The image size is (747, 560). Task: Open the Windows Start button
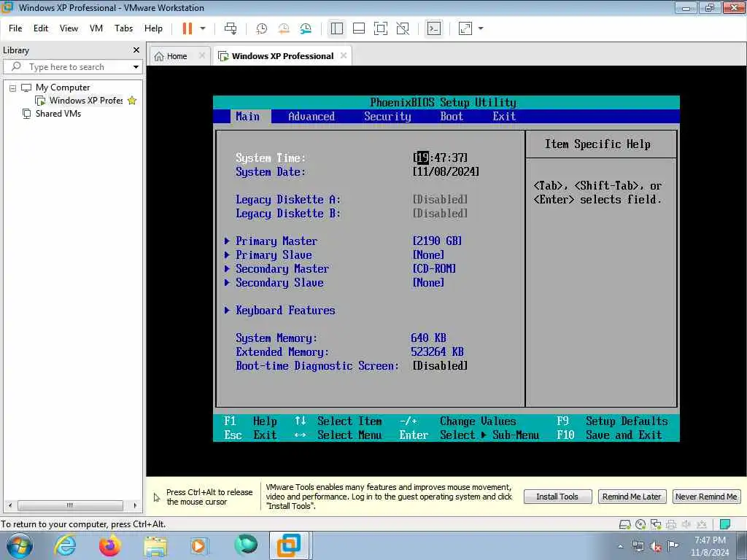pyautogui.click(x=20, y=545)
